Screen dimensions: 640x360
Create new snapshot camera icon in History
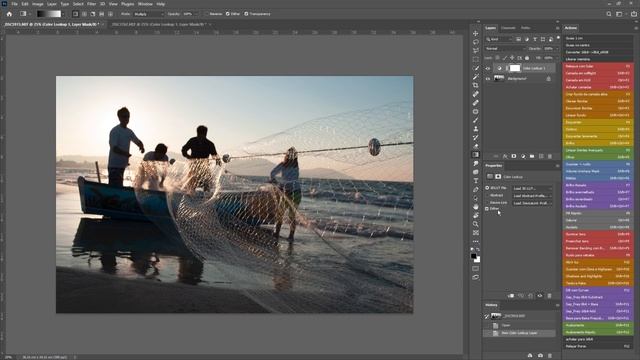pos(540,356)
